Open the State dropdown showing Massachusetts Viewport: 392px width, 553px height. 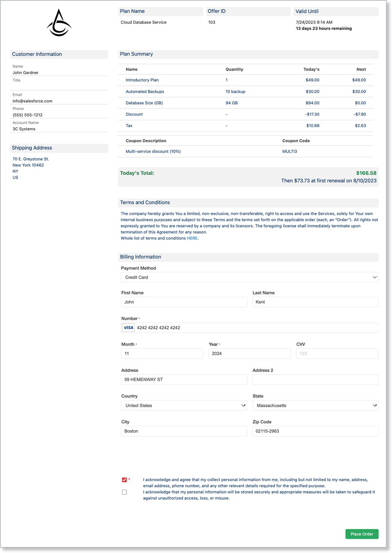pos(315,405)
